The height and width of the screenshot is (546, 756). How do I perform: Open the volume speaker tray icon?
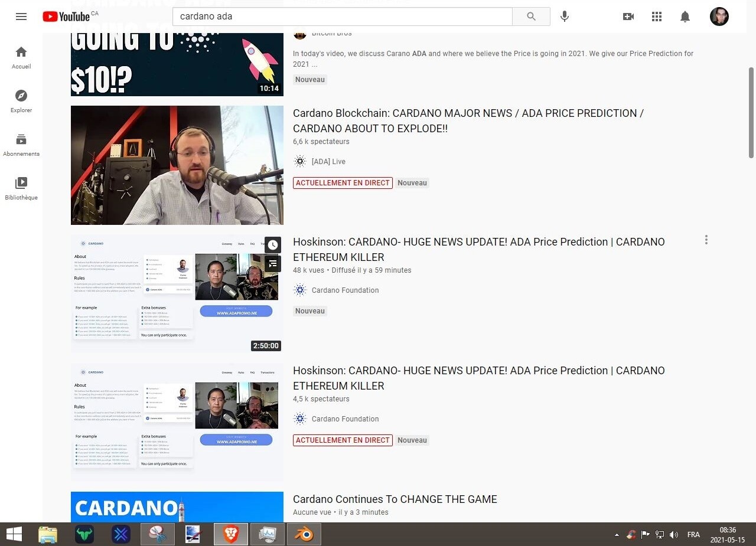click(674, 535)
